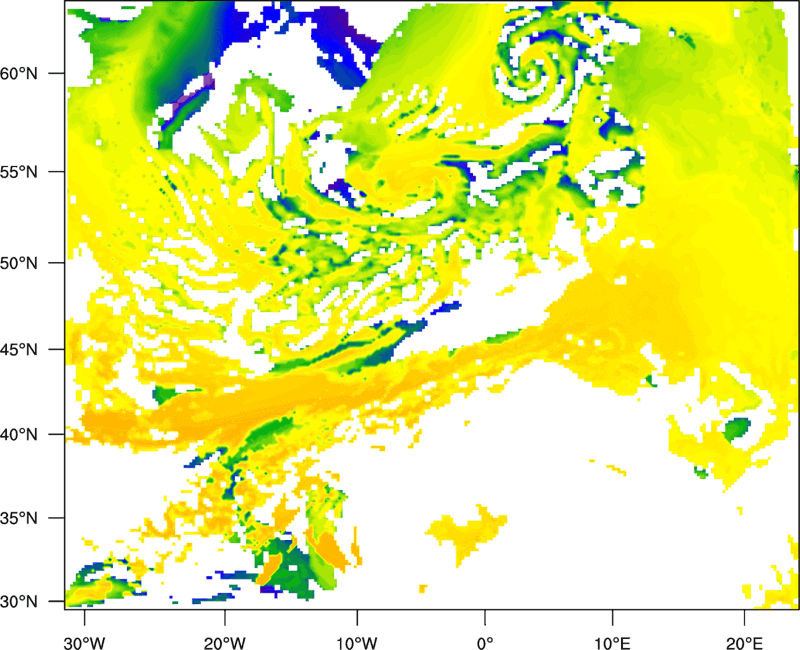
Task: Click the 60°N latitude label
Action: pyautogui.click(x=19, y=73)
